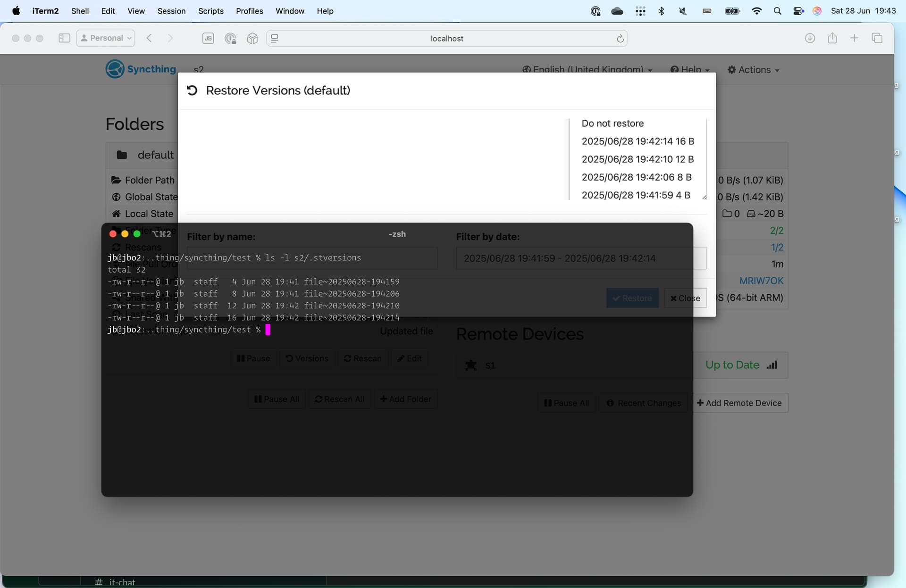The image size is (906, 588).
Task: Select version 2025/06/28 19:42:10 12 B
Action: click(637, 159)
